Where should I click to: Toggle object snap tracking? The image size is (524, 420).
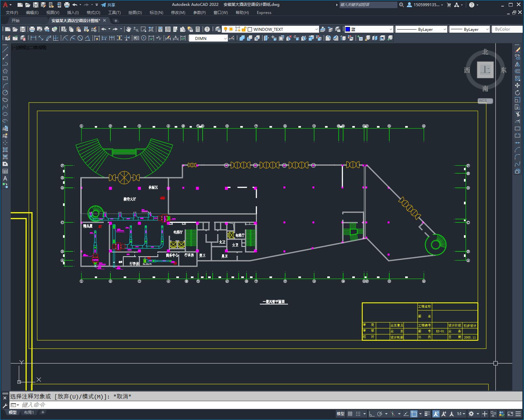click(406, 414)
